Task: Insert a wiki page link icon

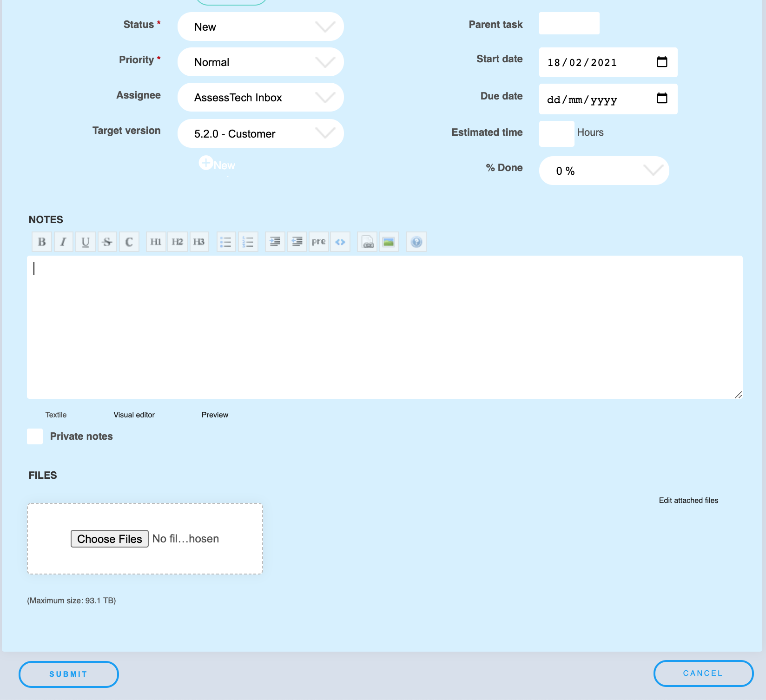Action: (367, 242)
